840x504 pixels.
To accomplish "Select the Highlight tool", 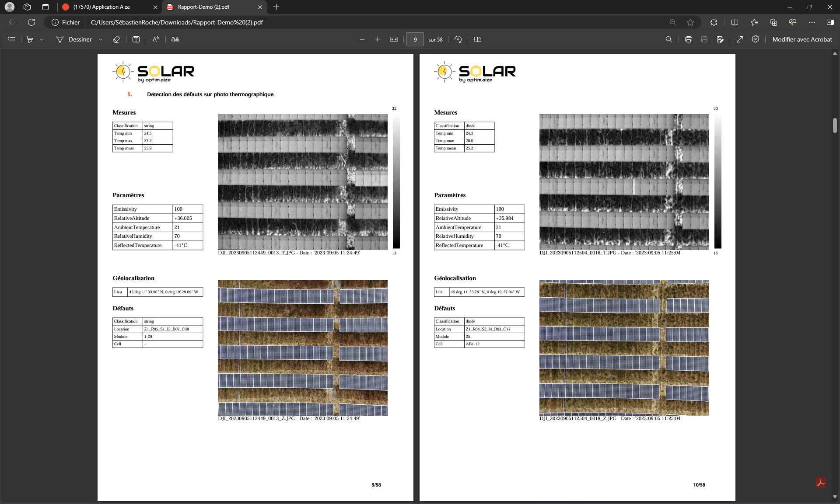I will (x=30, y=39).
